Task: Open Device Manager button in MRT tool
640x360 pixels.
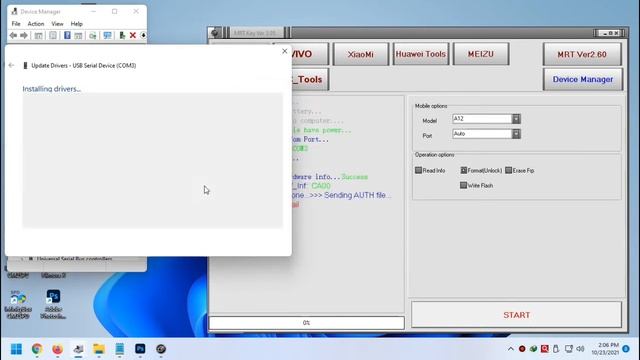Action: pyautogui.click(x=583, y=79)
